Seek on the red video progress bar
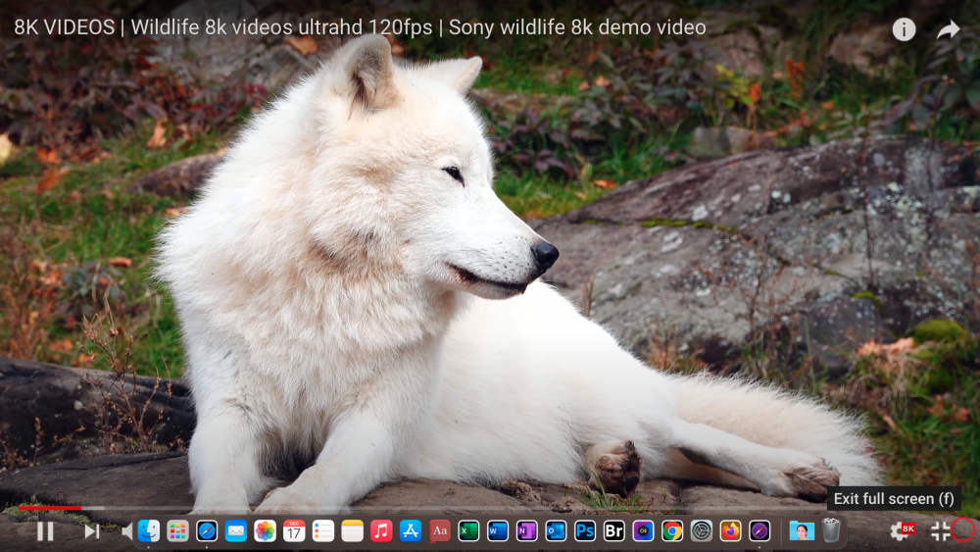980x552 pixels. [x=490, y=508]
